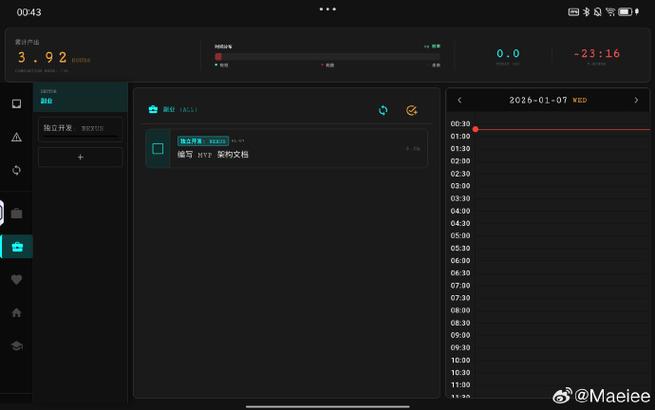Tap the 00:43 clock in status bar
The image size is (655, 410).
(29, 12)
